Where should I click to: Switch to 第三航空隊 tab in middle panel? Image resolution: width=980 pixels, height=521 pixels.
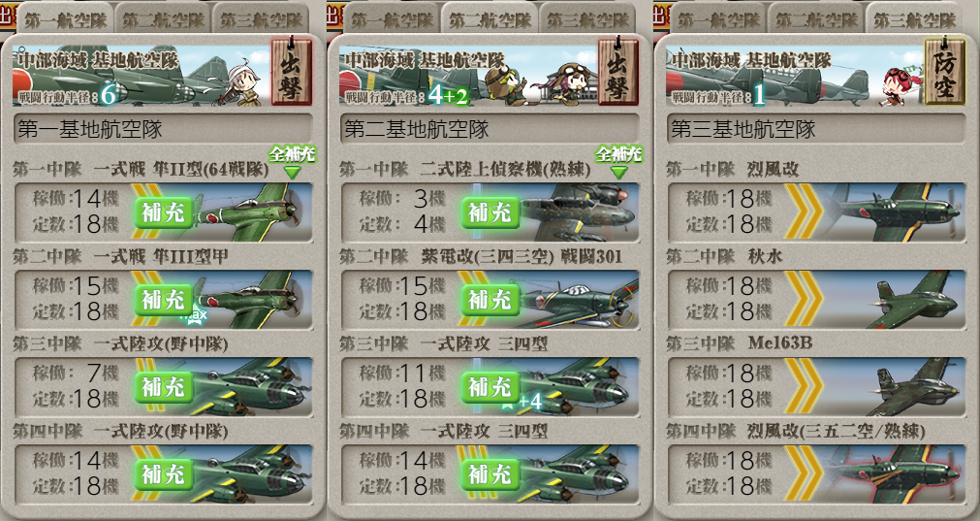[x=587, y=20]
